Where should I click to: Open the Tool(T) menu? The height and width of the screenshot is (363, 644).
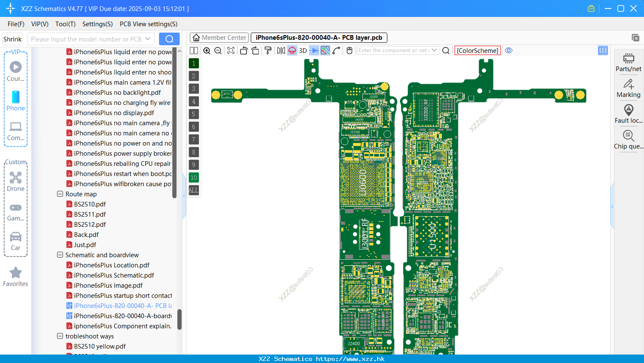click(x=66, y=24)
